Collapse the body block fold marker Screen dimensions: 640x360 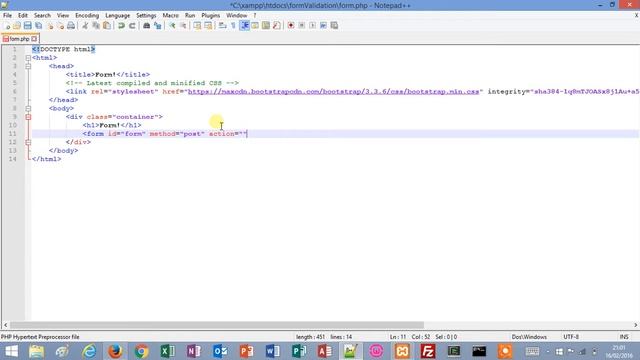28,109
